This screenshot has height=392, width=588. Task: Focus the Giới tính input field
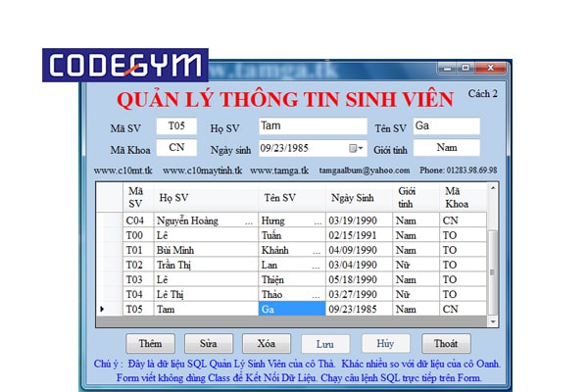click(x=446, y=147)
